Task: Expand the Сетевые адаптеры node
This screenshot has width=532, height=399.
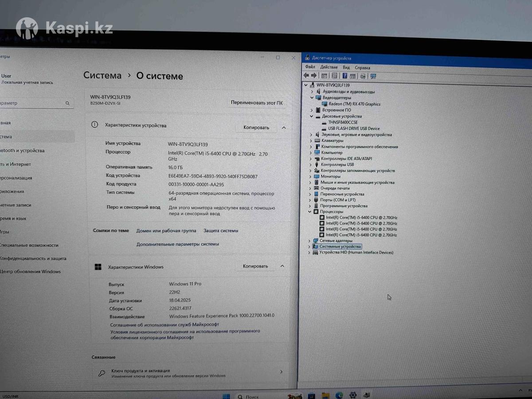Action: click(x=310, y=241)
